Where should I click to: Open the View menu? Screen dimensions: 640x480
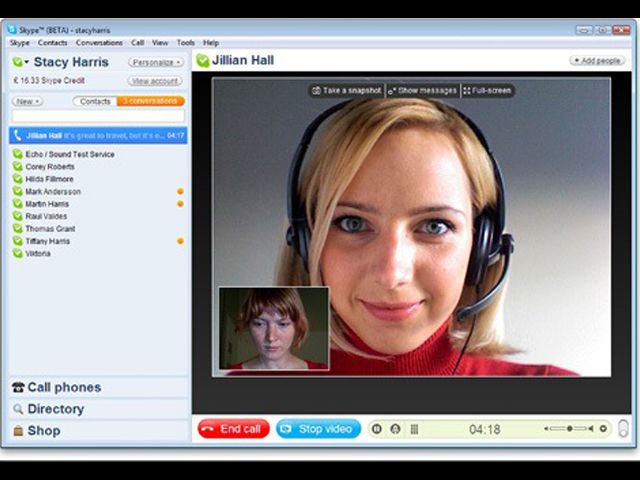point(160,43)
